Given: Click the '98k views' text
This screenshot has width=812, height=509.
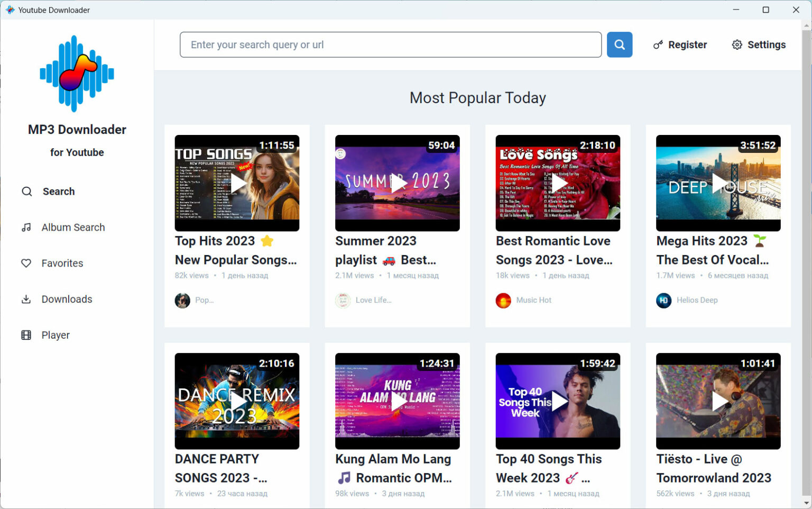Looking at the screenshot, I should pyautogui.click(x=352, y=494).
